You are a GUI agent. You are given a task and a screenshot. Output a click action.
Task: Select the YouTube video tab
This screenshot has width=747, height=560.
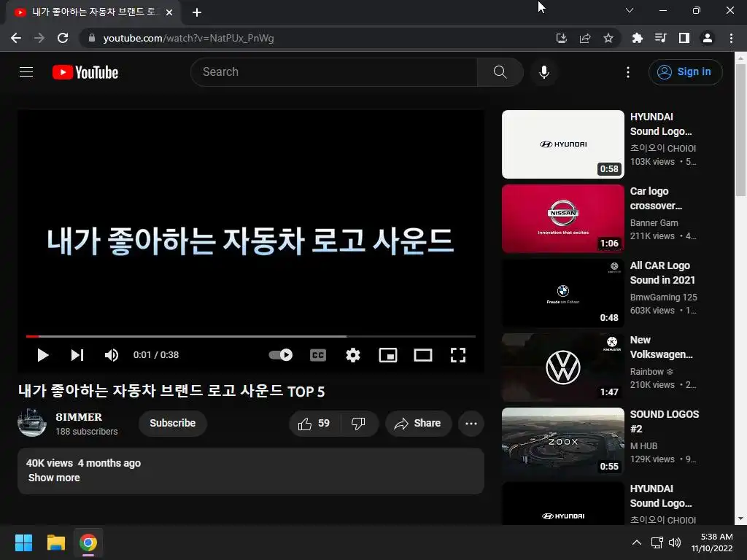point(93,12)
